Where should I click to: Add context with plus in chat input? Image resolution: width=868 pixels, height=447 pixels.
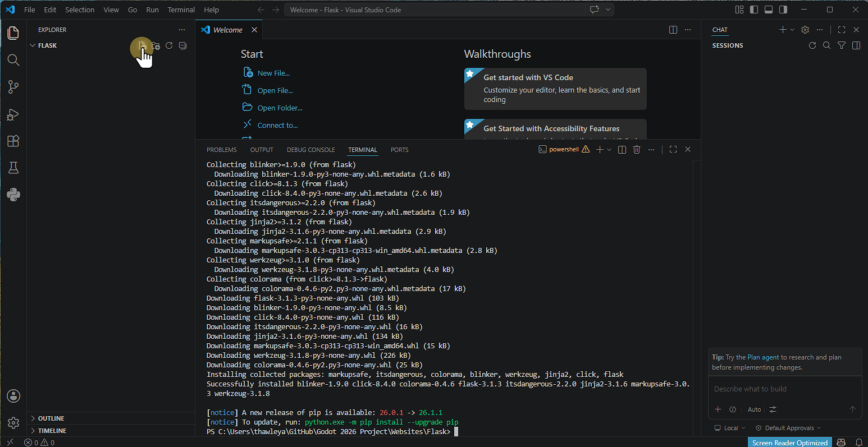click(x=718, y=409)
